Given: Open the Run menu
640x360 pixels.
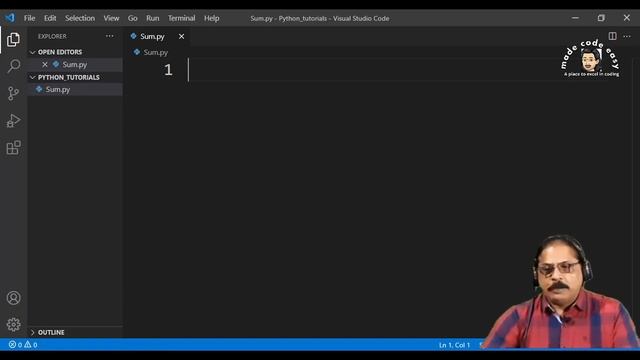Looking at the screenshot, I should [x=153, y=18].
